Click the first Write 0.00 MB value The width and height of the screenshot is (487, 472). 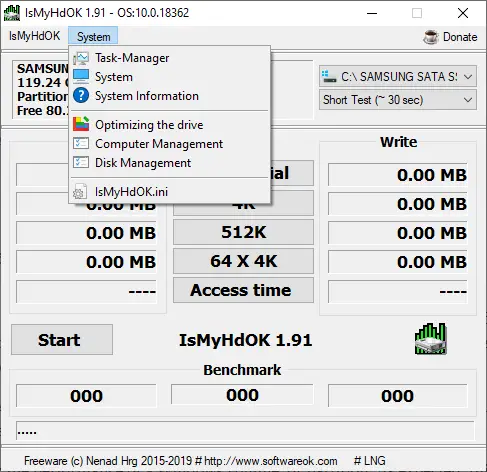coord(398,175)
